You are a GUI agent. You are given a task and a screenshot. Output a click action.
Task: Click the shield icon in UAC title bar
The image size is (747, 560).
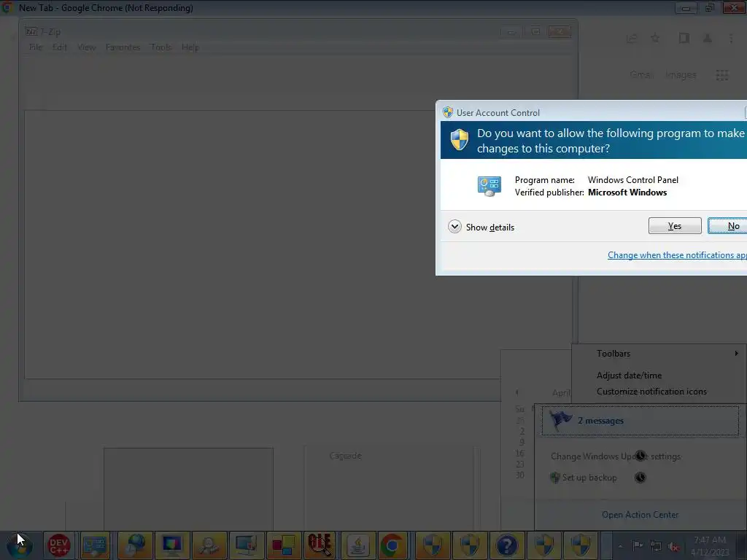(x=448, y=112)
